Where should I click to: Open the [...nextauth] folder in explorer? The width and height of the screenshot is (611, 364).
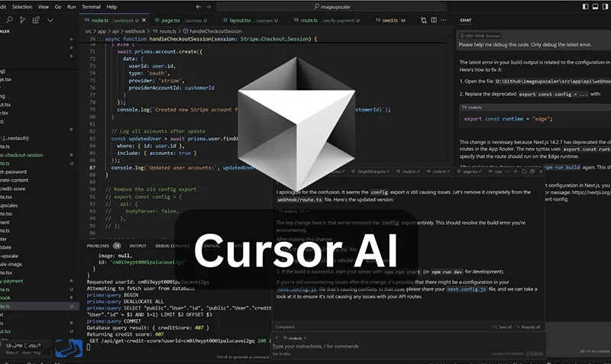[x=15, y=138]
